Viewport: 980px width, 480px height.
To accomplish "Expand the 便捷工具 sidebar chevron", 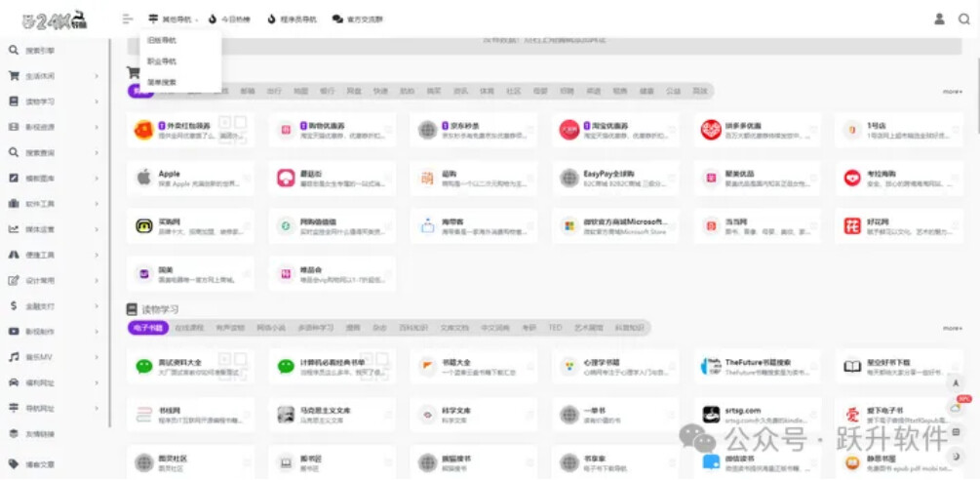I will [x=97, y=255].
